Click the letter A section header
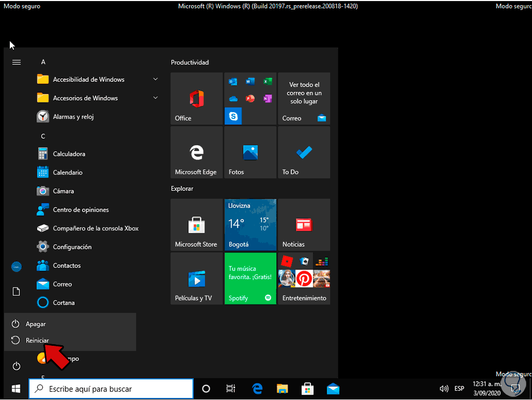Viewport: 532px width, 400px height. pos(43,62)
